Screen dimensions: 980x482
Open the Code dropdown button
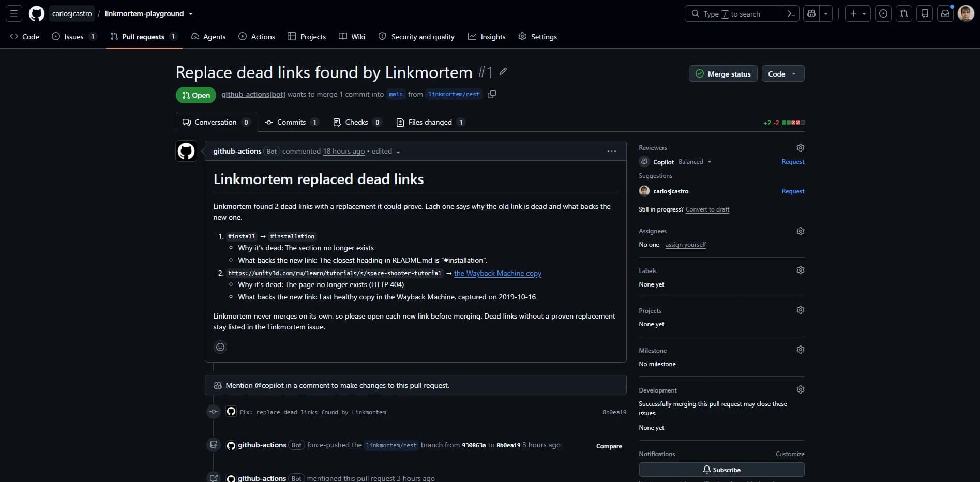(783, 74)
